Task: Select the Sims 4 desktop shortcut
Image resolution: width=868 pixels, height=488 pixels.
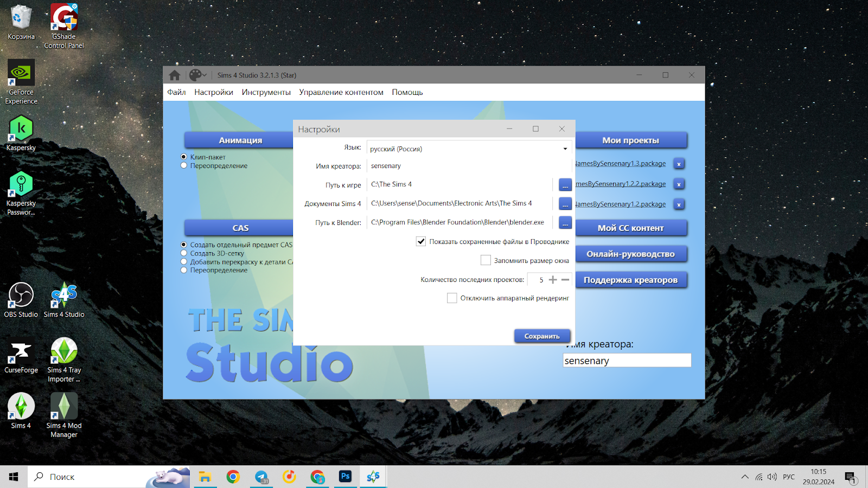Action: (21, 411)
